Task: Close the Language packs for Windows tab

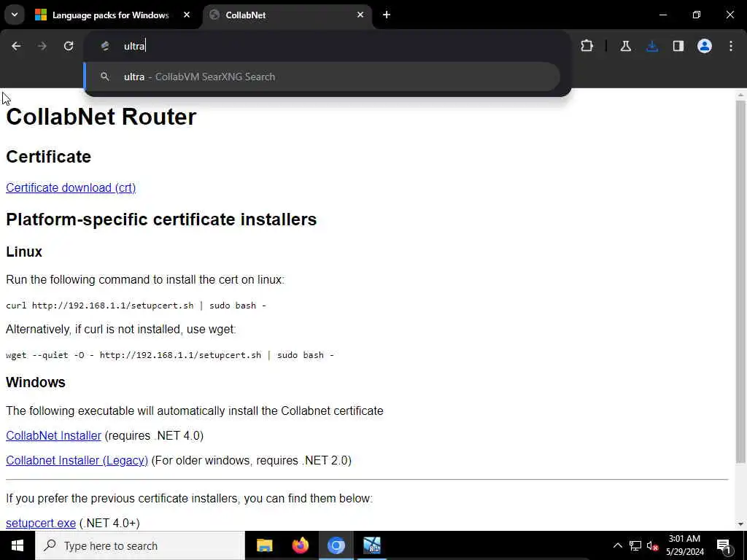Action: tap(187, 15)
